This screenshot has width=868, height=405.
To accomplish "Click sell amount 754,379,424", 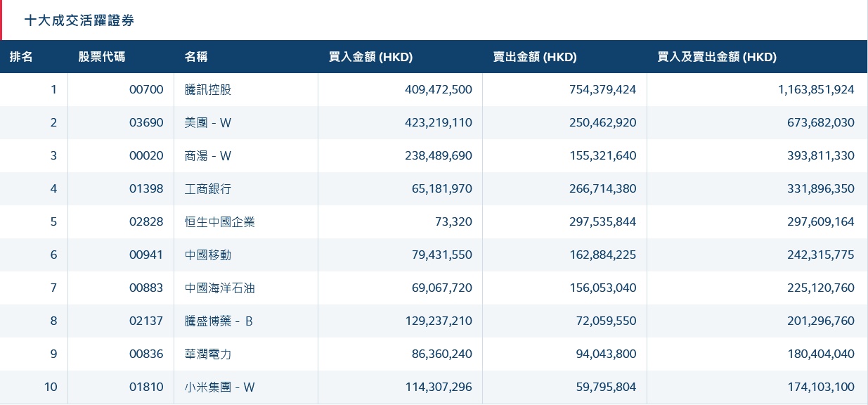I will point(603,89).
